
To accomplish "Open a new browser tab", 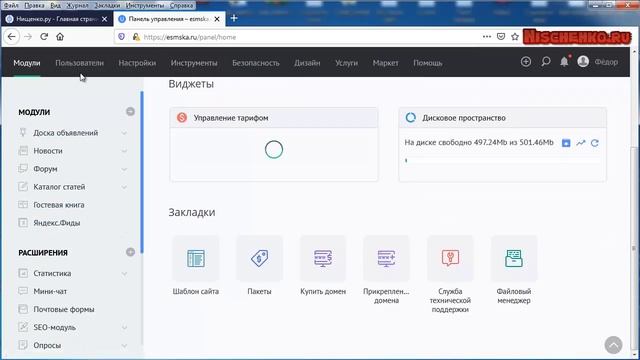I will click(x=234, y=18).
